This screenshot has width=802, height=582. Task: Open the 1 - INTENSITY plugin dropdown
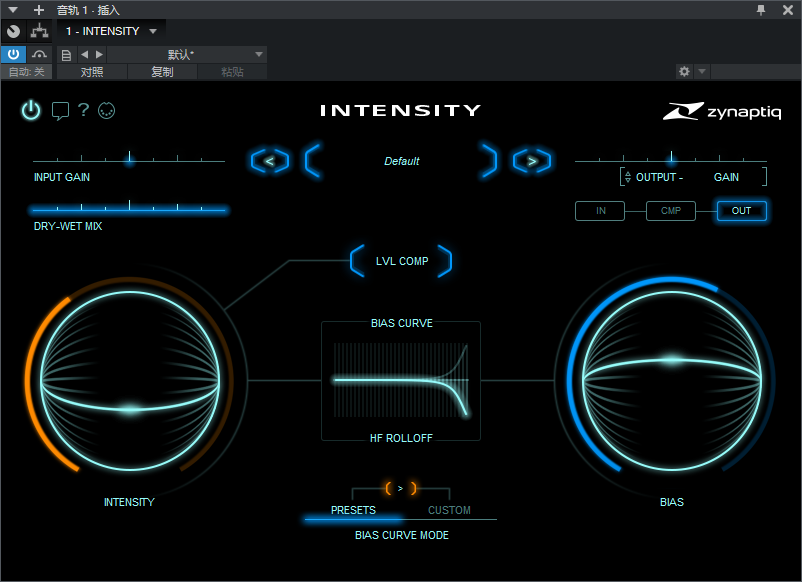(111, 31)
